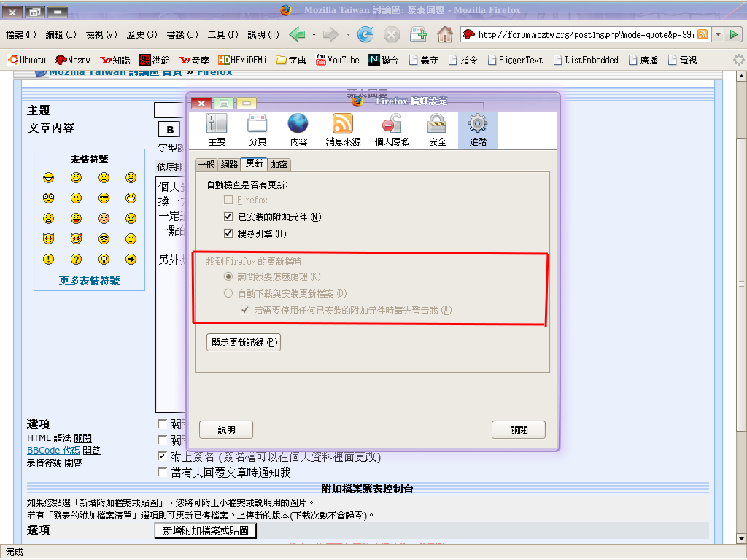Switch to the 一般 tab
Image resolution: width=747 pixels, height=560 pixels.
click(206, 165)
